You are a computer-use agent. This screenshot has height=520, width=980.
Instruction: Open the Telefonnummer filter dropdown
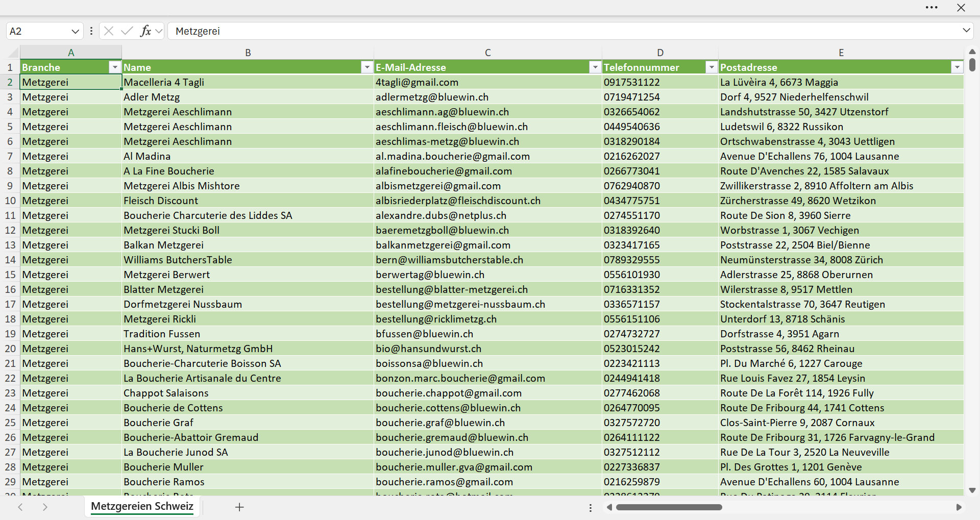point(712,67)
